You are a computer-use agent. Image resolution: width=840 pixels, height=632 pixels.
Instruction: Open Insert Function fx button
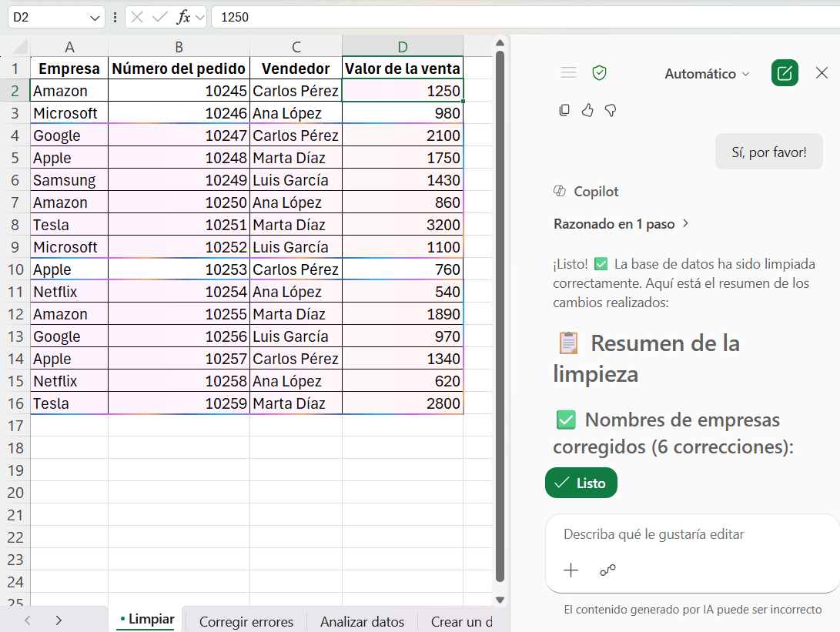point(183,17)
